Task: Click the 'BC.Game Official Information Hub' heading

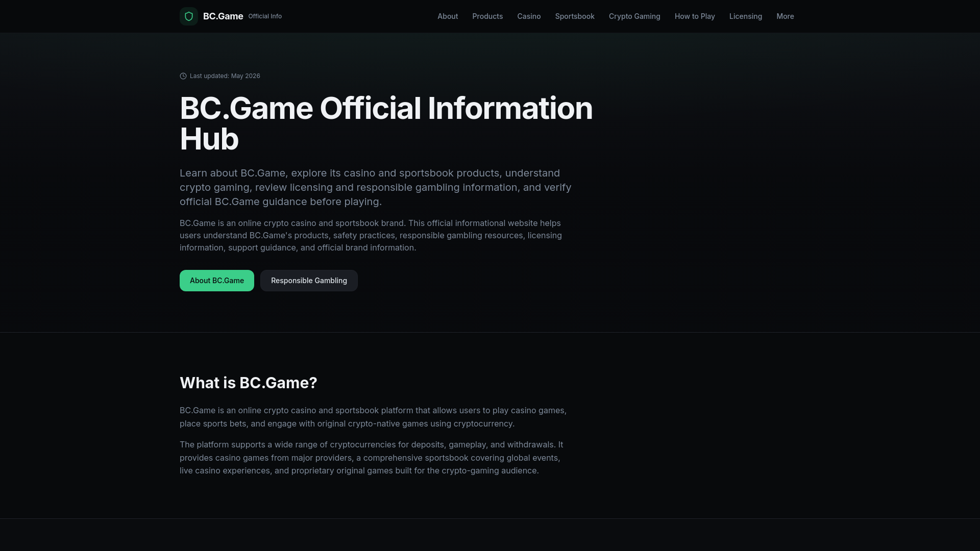Action: pos(386,123)
